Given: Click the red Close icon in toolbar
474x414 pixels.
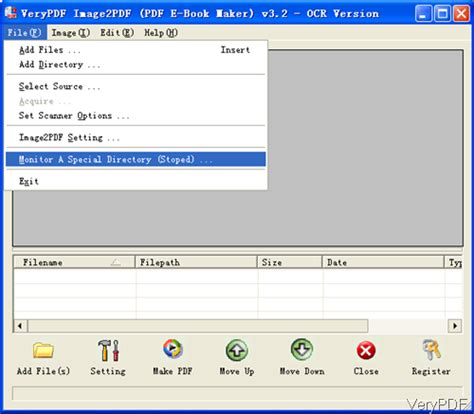Looking at the screenshot, I should point(366,351).
